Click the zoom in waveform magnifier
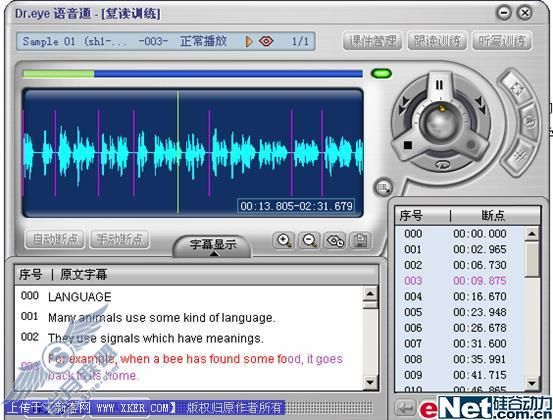553x420 pixels. pyautogui.click(x=284, y=241)
